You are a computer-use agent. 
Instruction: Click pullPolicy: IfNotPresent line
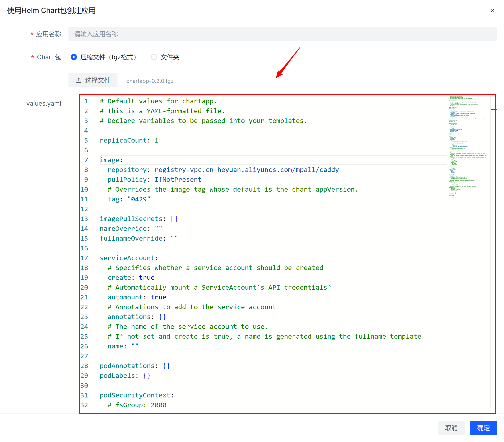pos(154,180)
